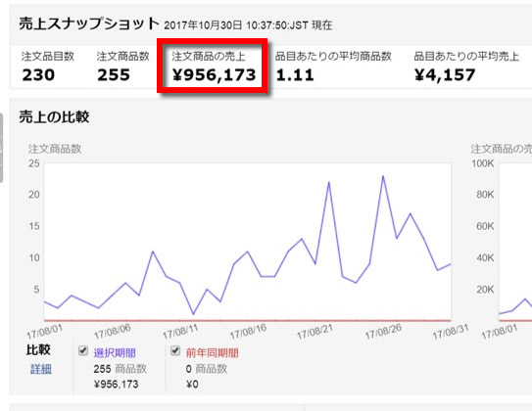Click the 17/08/11 date on the chart axis
Viewport: 532px width, 411px height.
(180, 332)
